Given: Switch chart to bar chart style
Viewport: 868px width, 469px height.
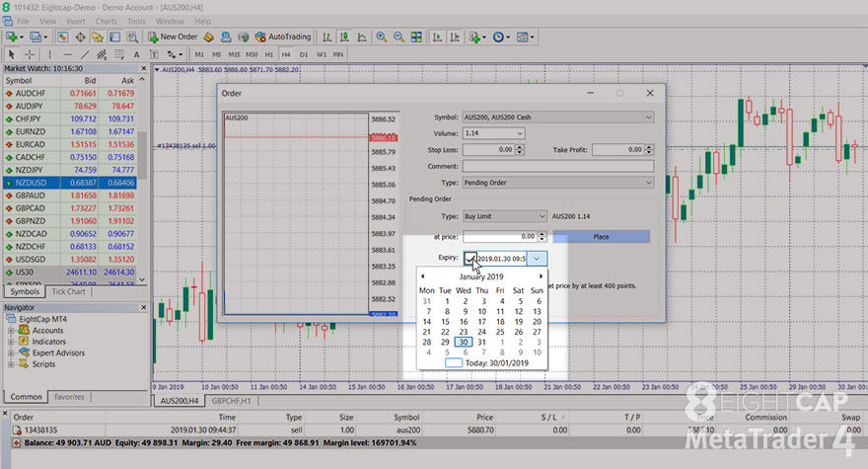Looking at the screenshot, I should (x=327, y=38).
